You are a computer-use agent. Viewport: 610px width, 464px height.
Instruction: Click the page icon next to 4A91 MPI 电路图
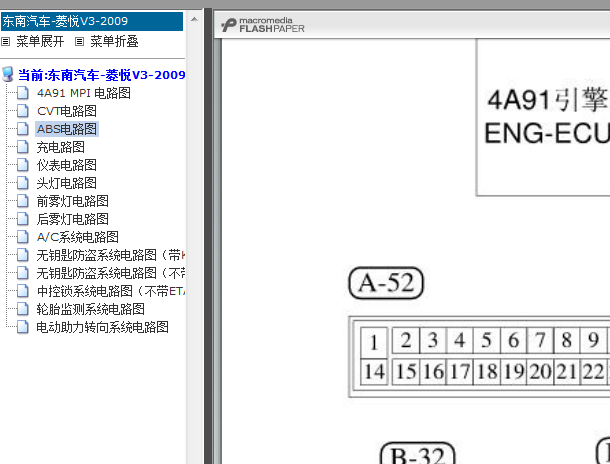click(23, 93)
